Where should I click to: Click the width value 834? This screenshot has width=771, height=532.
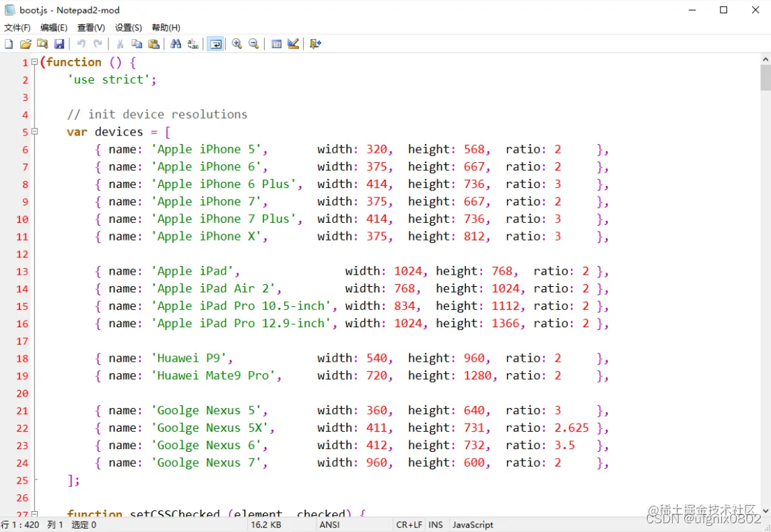click(404, 306)
